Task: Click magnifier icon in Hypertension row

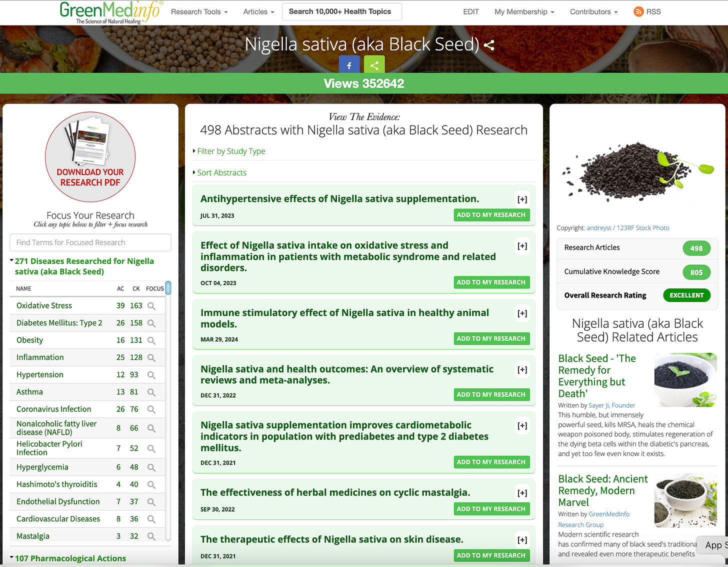Action: click(x=151, y=375)
